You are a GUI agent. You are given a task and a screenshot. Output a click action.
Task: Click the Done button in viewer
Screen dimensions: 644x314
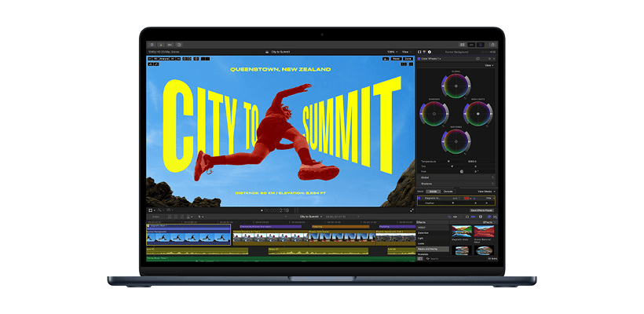click(408, 59)
